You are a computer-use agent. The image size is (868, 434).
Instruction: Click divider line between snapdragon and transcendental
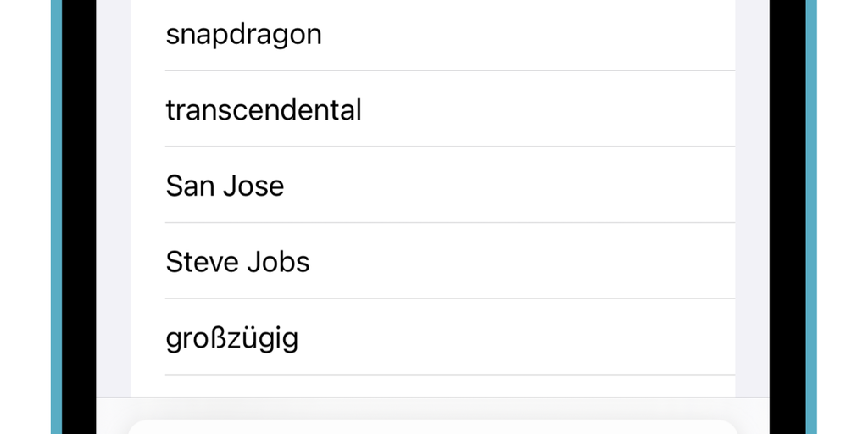(x=449, y=70)
